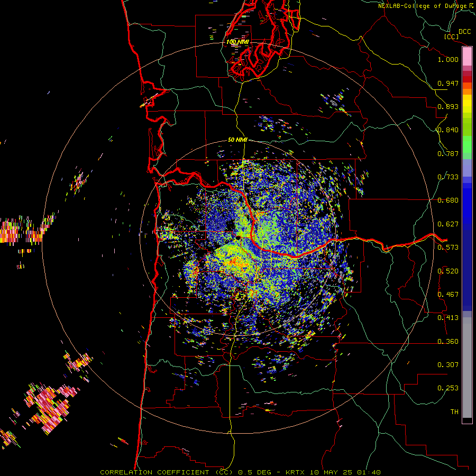Click the 50 NMI range ring label
Image resolution: width=476 pixels, height=476 pixels.
pyautogui.click(x=237, y=140)
